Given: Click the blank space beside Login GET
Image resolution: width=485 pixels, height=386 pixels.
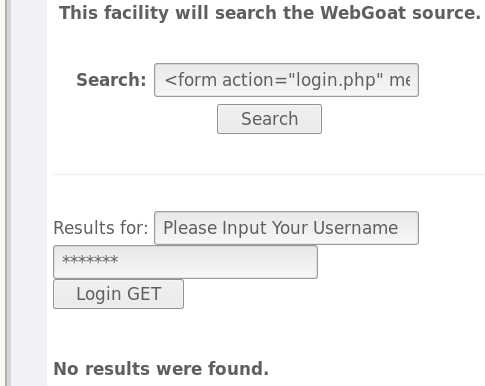Looking at the screenshot, I should tap(333, 294).
